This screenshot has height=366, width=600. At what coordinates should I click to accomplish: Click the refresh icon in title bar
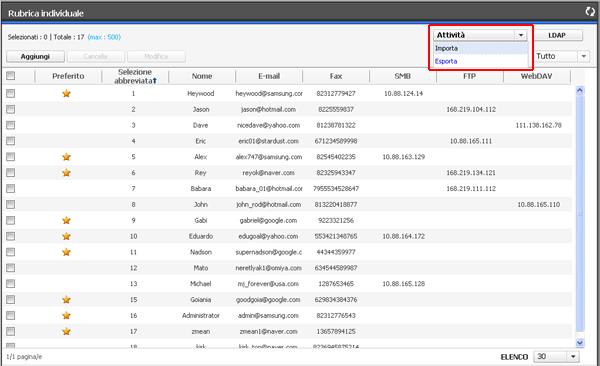point(590,11)
